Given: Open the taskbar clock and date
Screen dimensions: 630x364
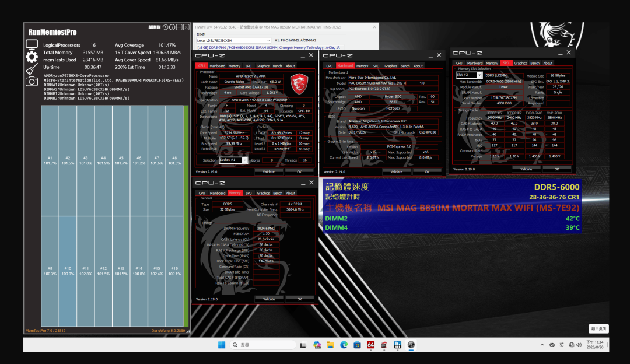Looking at the screenshot, I should point(595,345).
